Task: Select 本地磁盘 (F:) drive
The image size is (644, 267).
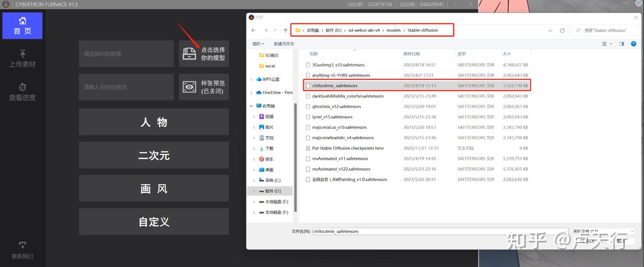Action: tap(273, 213)
